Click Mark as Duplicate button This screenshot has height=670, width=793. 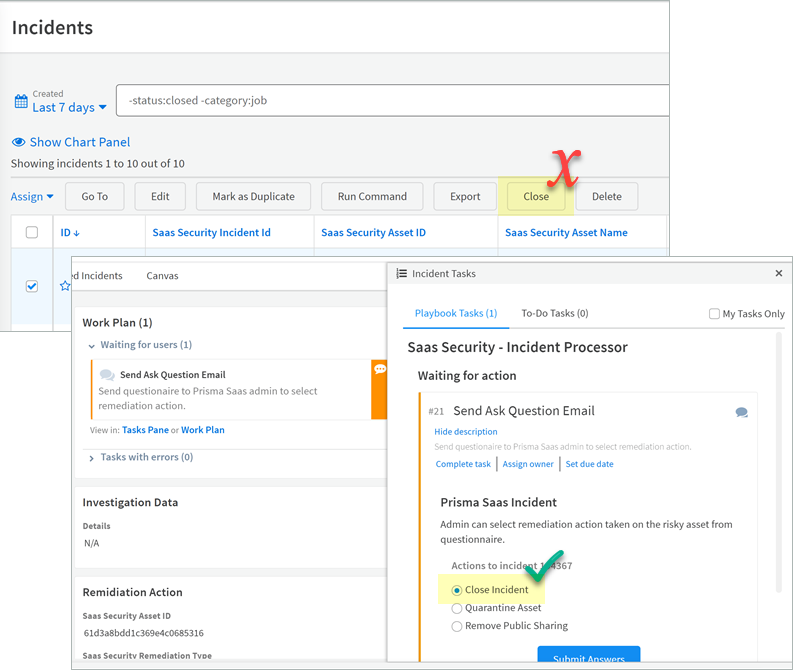coord(253,196)
